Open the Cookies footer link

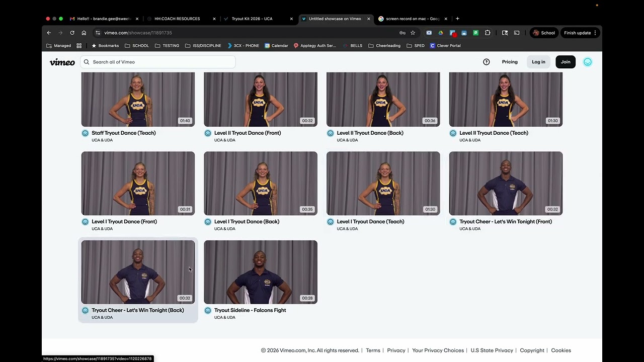561,350
